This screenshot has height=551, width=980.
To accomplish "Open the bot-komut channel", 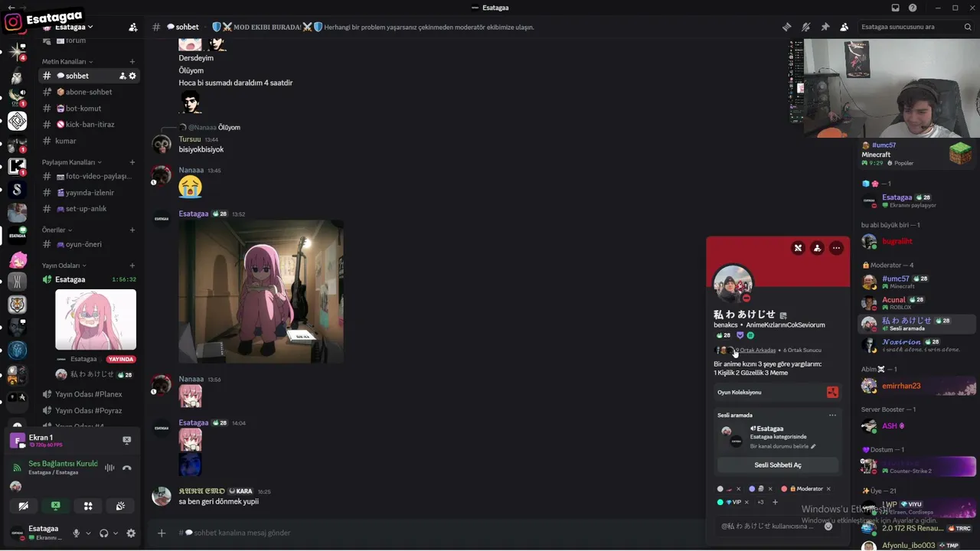I will [89, 108].
